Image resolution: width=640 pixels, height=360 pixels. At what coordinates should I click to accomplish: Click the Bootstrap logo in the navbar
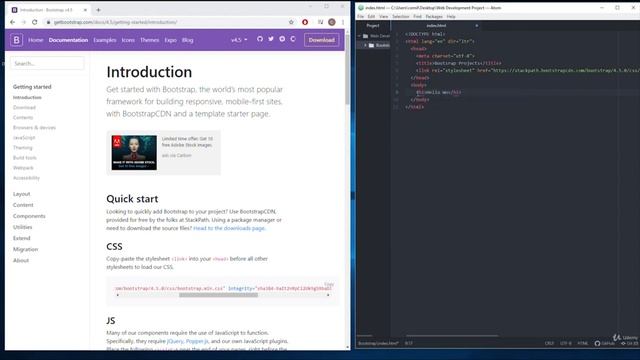[x=16, y=40]
